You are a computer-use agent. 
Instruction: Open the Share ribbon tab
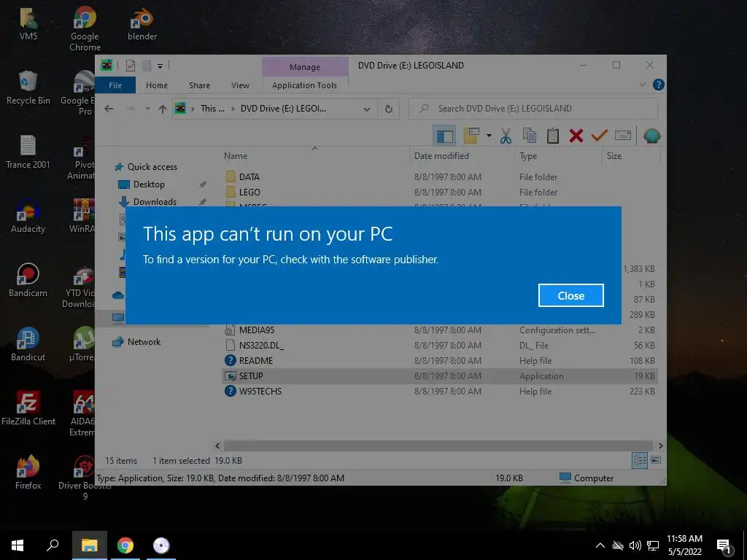click(x=199, y=85)
